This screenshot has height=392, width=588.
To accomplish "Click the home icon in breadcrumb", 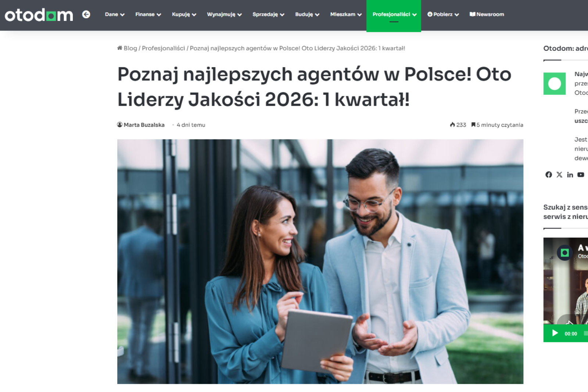I will tap(120, 48).
